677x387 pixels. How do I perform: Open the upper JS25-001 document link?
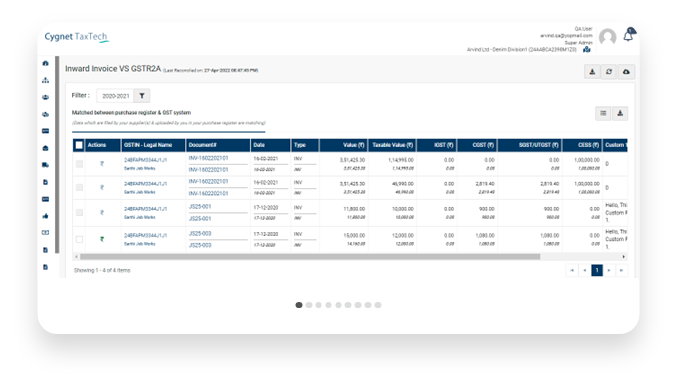200,207
